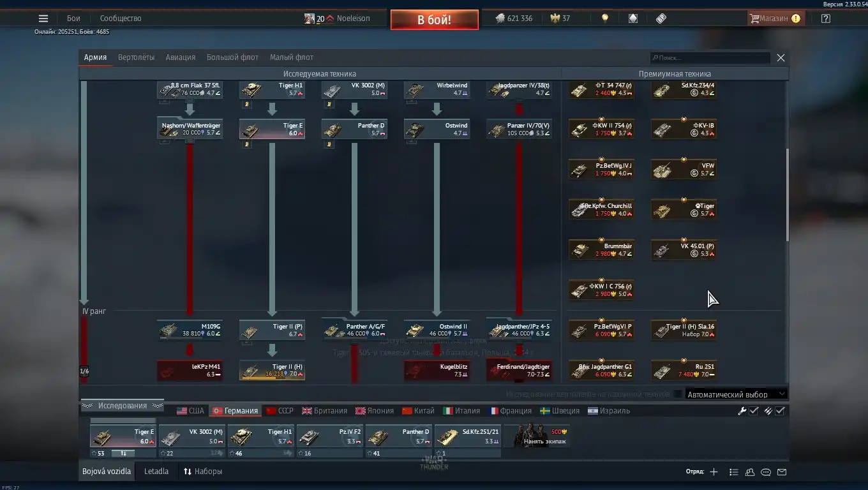Toggle auto-ammo refill checkbox beside shells icon
Screen dimensions: 868x490
point(780,411)
